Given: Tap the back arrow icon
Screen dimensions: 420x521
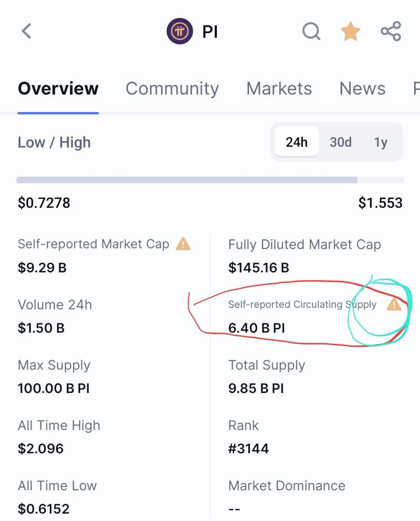Looking at the screenshot, I should (26, 31).
